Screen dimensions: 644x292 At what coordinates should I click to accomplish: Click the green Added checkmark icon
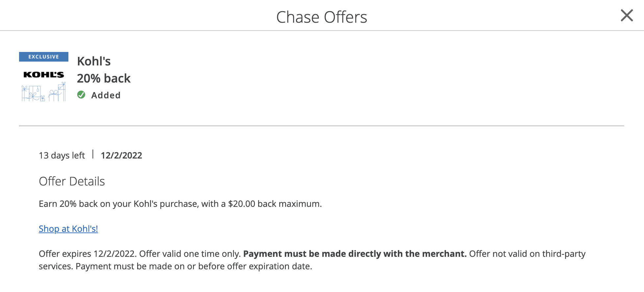[x=82, y=95]
